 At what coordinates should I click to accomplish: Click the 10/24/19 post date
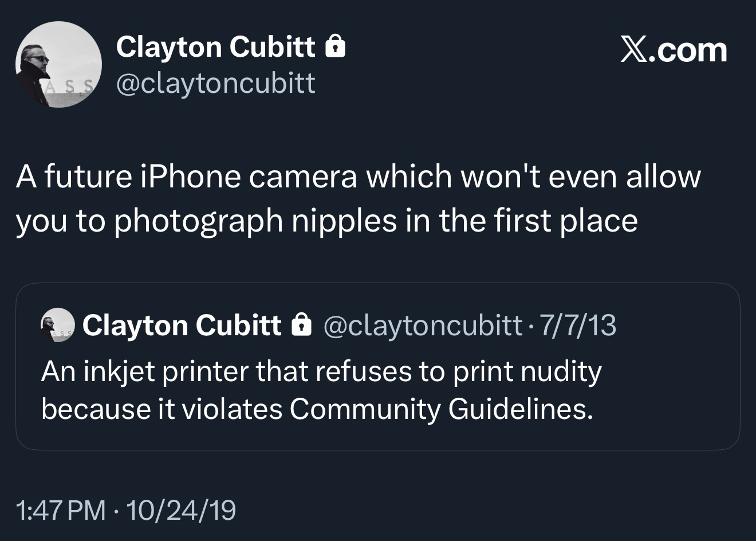180,510
